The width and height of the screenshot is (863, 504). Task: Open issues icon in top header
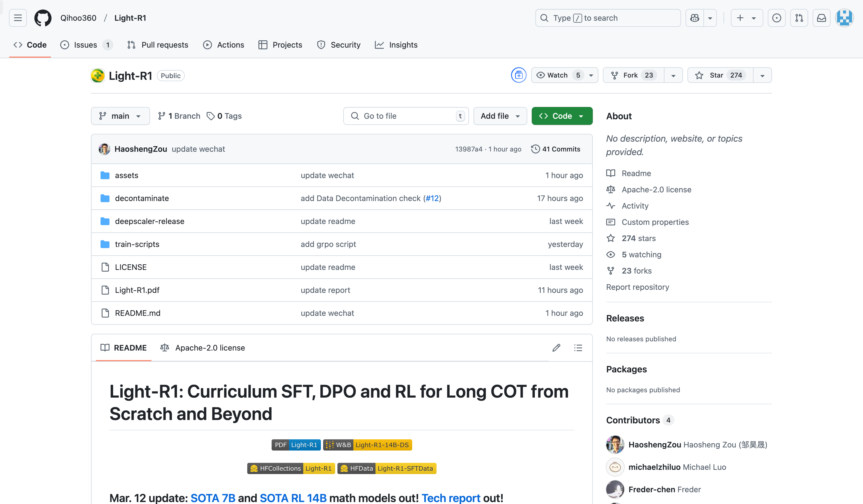coord(777,18)
